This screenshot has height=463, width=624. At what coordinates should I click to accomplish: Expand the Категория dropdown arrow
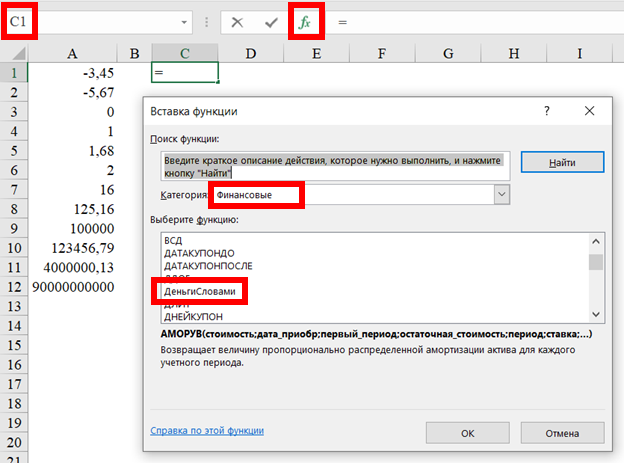[502, 195]
